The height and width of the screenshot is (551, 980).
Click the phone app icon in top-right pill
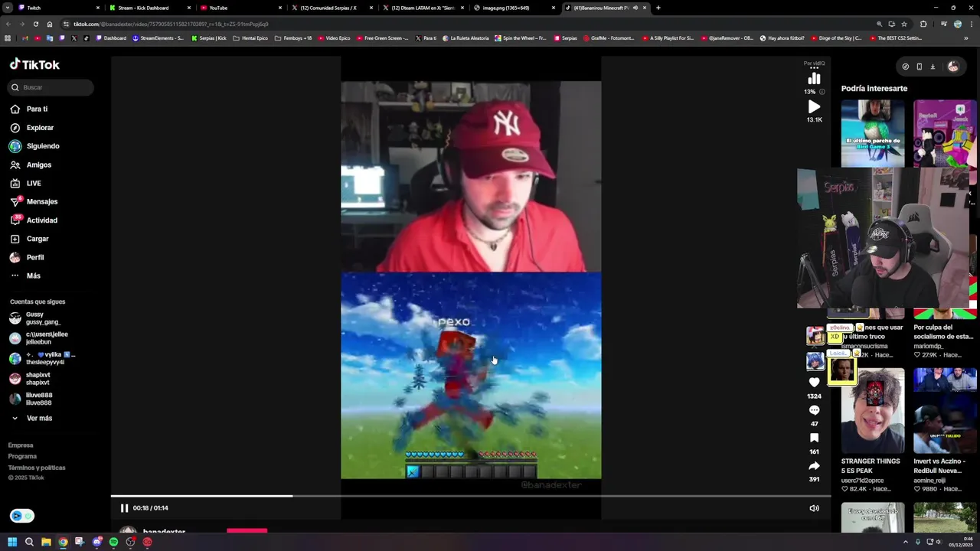[x=919, y=67]
